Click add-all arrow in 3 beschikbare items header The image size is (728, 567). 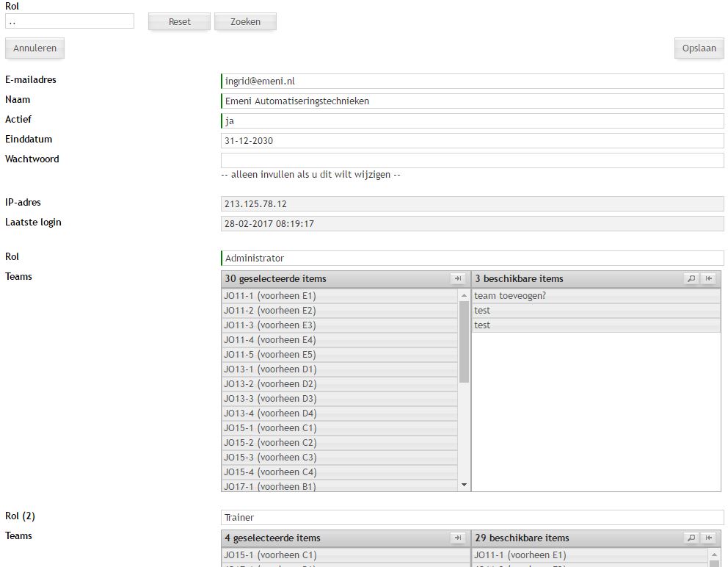tap(709, 279)
